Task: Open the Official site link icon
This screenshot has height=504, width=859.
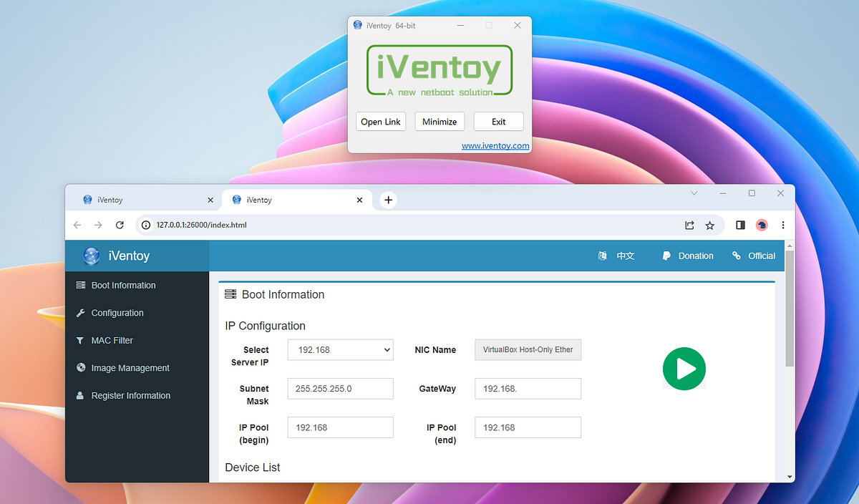Action: [735, 256]
